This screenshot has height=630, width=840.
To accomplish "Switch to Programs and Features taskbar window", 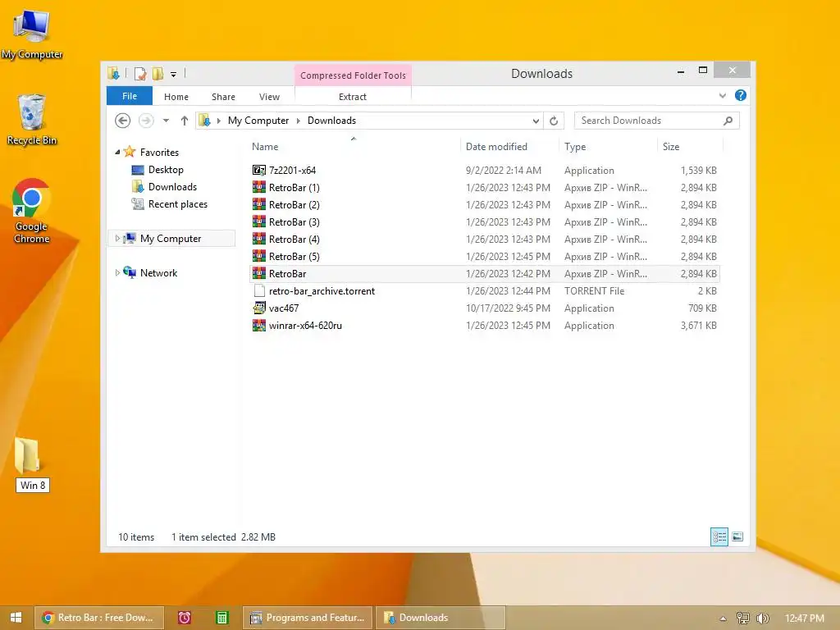I will coord(308,618).
